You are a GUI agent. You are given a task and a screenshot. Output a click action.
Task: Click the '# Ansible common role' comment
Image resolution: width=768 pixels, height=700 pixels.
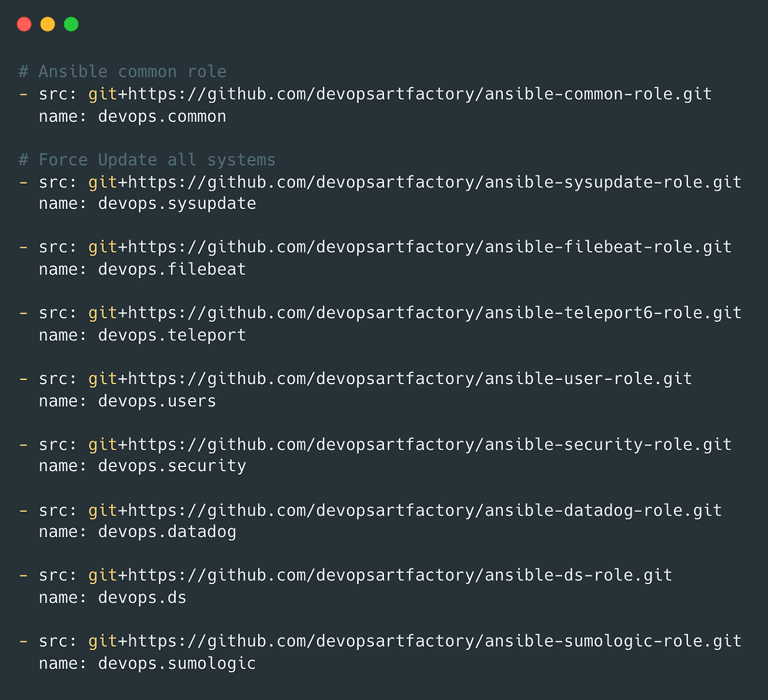(x=122, y=72)
